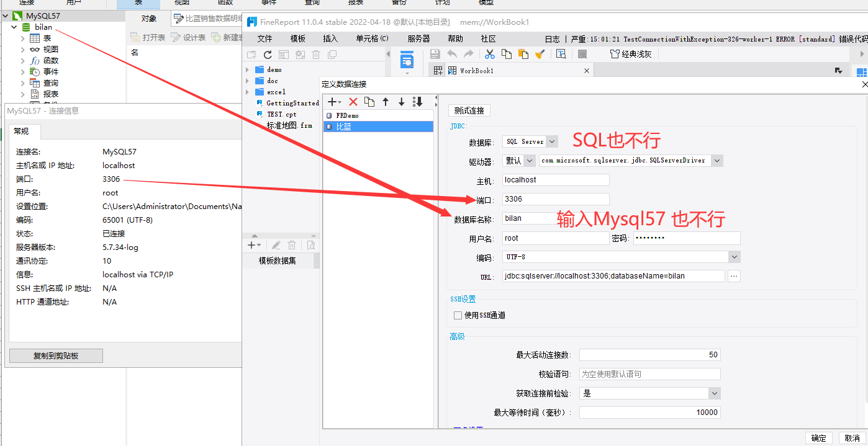Open the 编码 UTF-8 dropdown

(x=735, y=257)
